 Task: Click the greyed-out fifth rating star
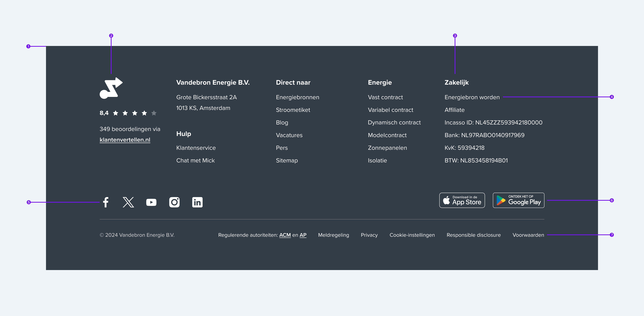tap(154, 113)
